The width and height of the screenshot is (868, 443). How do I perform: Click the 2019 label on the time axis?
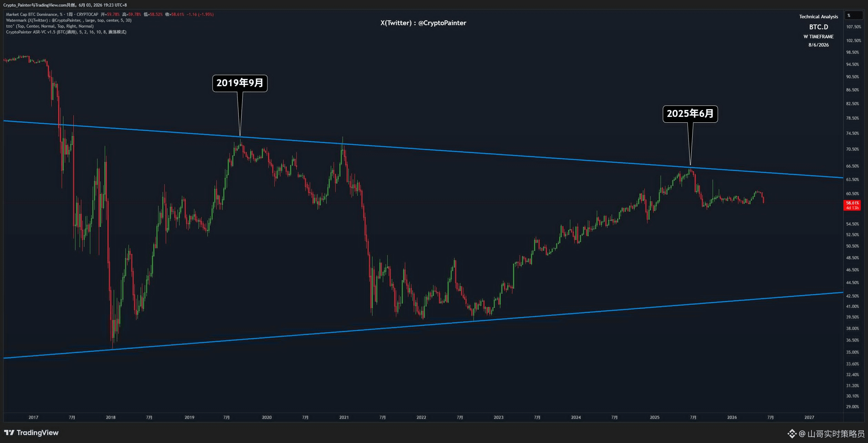point(190,417)
